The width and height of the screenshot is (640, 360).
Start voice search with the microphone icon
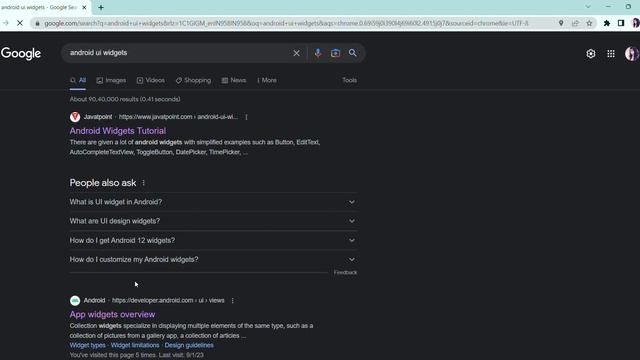pos(318,53)
